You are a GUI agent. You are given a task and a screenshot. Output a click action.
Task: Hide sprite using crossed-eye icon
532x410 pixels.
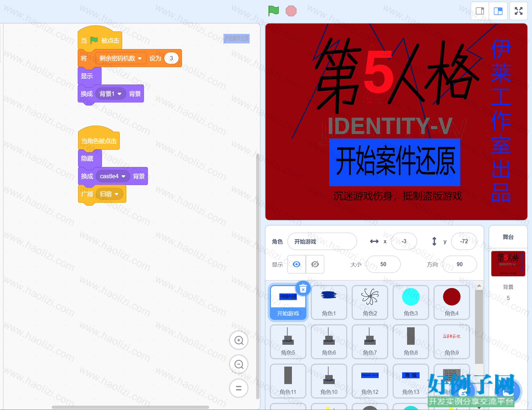coord(315,264)
